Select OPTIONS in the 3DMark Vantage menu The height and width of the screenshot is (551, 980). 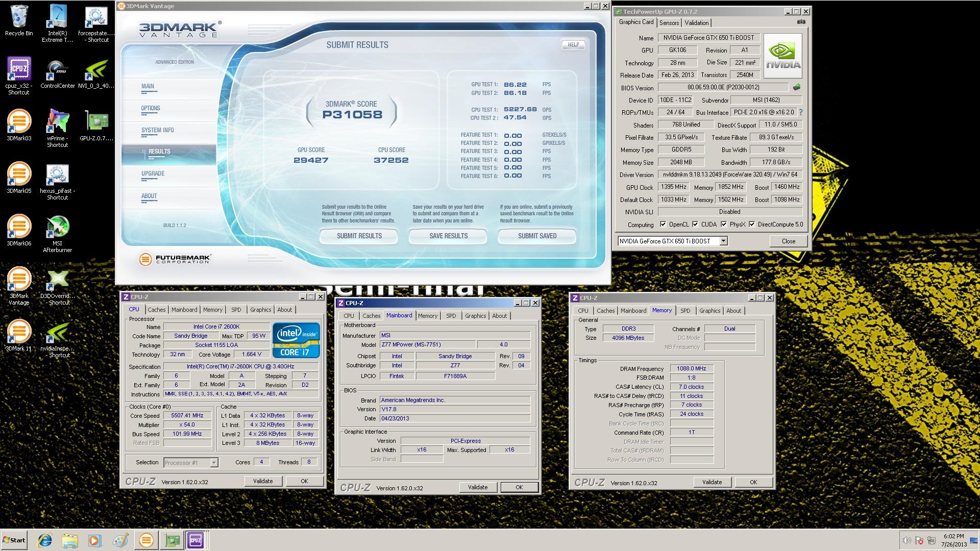151,108
